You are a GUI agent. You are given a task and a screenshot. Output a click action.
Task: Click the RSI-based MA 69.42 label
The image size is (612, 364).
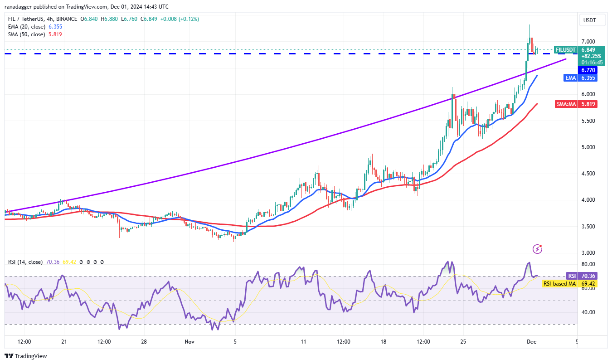click(x=570, y=284)
